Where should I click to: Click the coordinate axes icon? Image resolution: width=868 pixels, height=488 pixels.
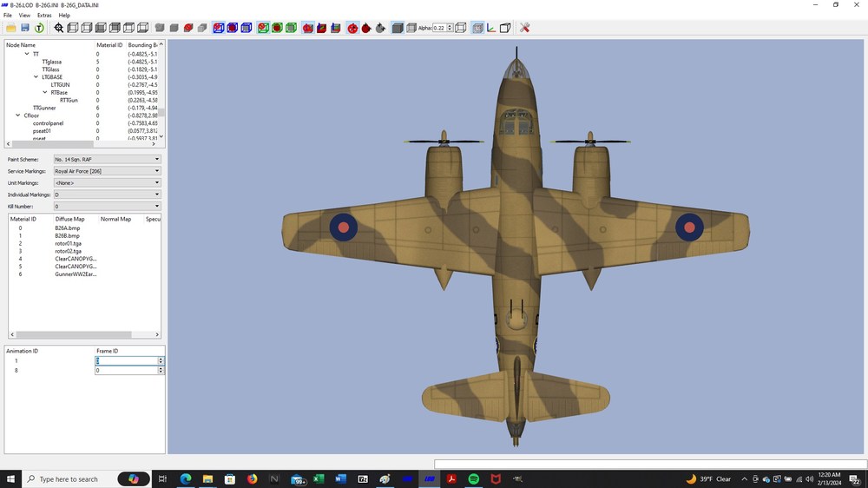coord(491,28)
